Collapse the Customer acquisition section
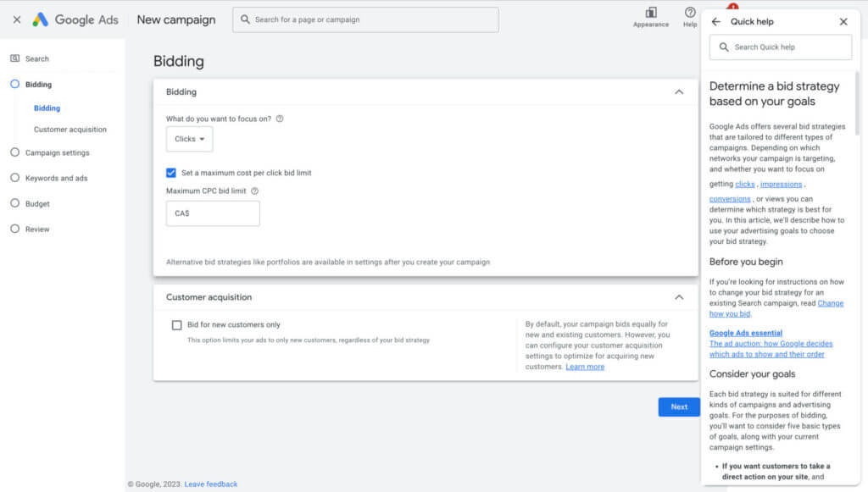868x492 pixels. 678,297
